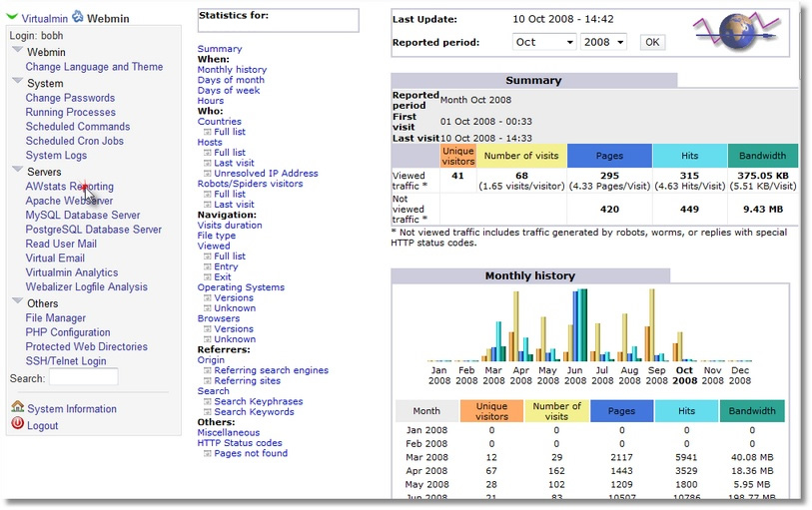The height and width of the screenshot is (510, 812).
Task: Open AWstats Reporting in sidebar
Action: 69,187
